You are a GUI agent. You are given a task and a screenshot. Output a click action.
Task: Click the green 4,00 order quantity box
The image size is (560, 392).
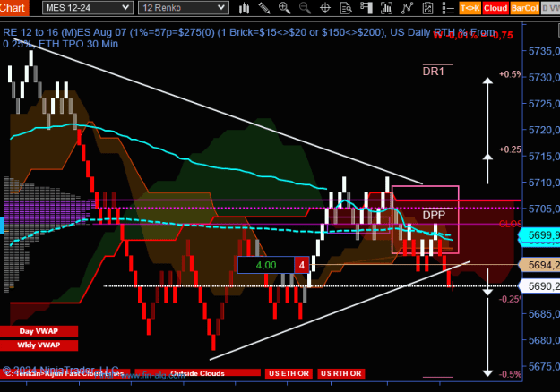click(x=266, y=265)
